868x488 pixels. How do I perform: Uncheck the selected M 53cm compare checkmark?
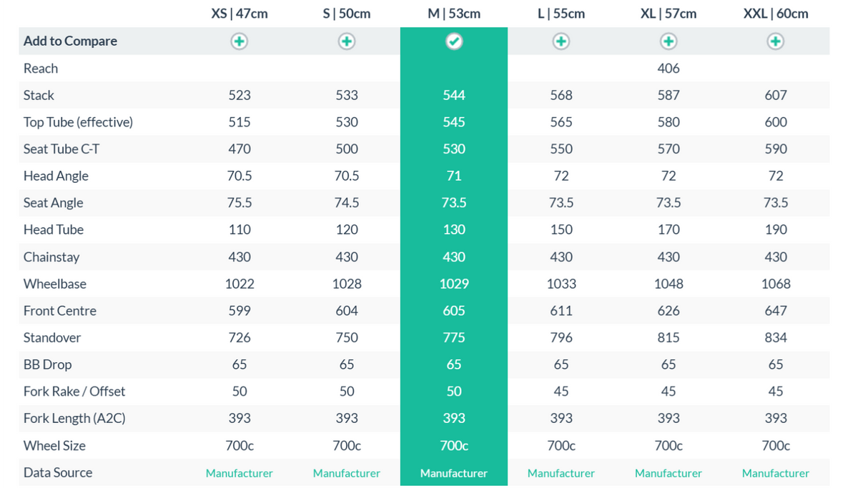(454, 41)
